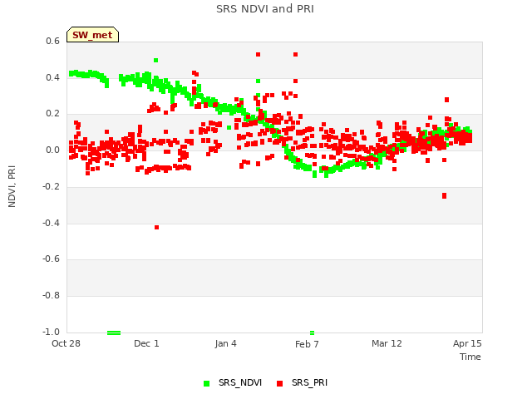Click the -1.0 y-axis tick label
Screen dimensions: 532x399
(x=51, y=332)
